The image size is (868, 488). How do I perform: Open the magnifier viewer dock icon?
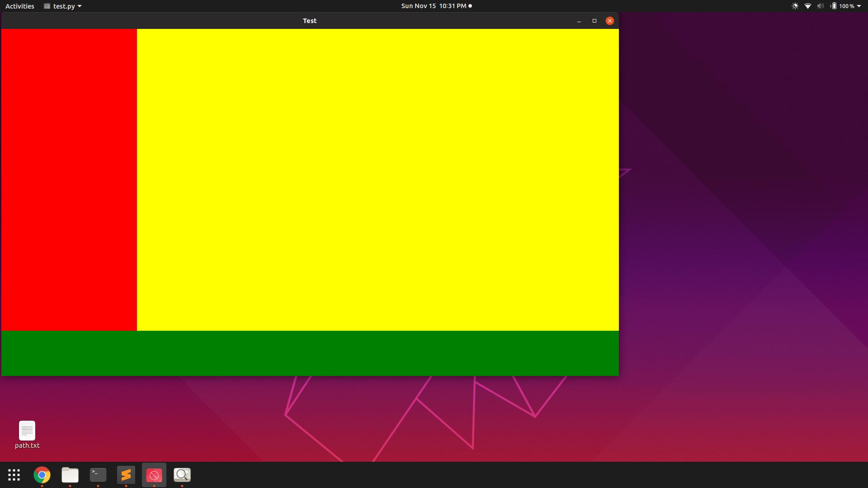point(182,475)
